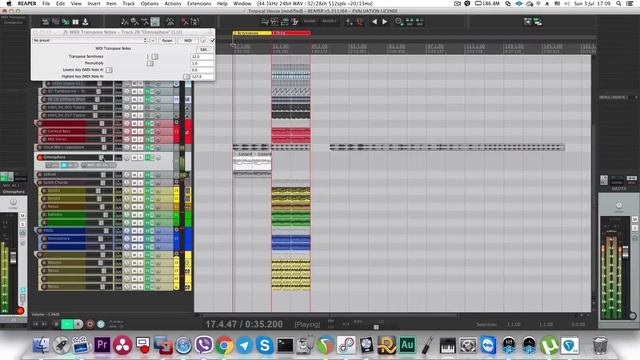Solo the selected Omnisphere track
This screenshot has height=360, width=640.
pos(140,157)
